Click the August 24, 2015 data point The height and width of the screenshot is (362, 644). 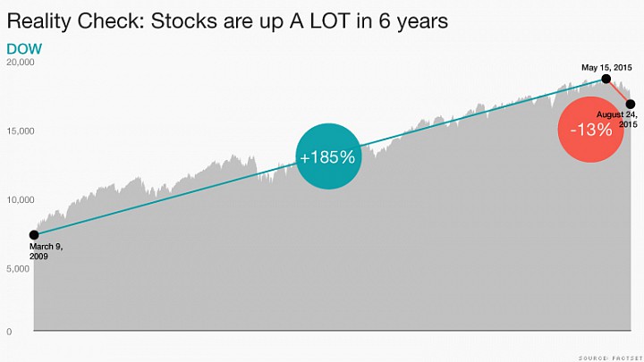631,105
